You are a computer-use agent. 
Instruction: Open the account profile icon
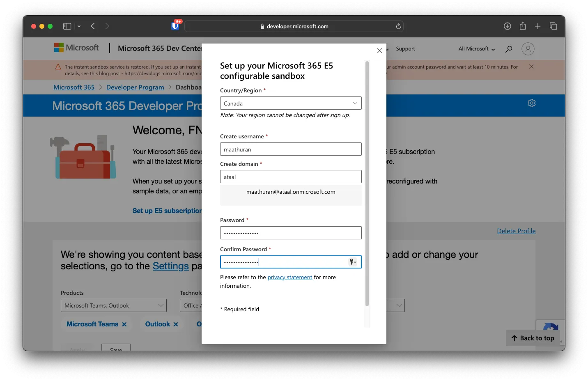pyautogui.click(x=528, y=49)
